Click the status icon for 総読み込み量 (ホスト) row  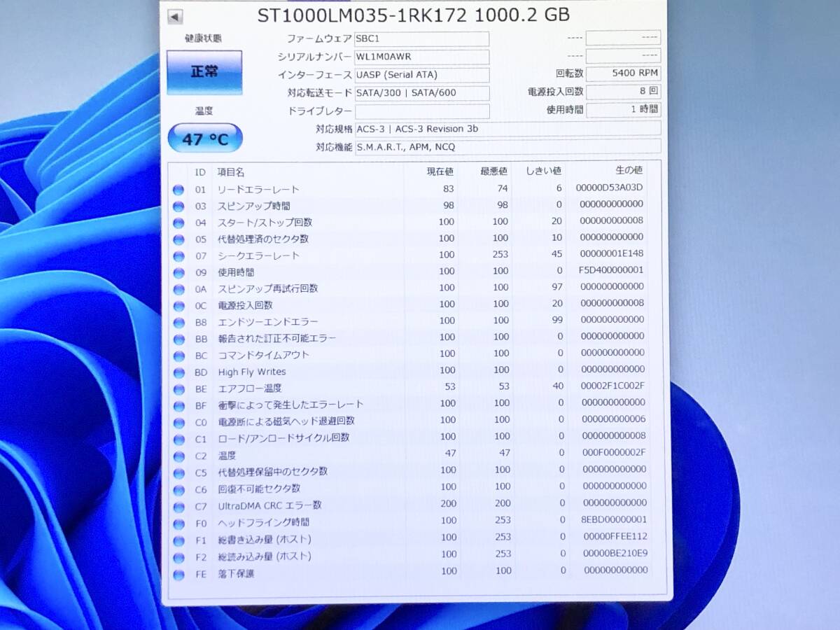point(178,558)
